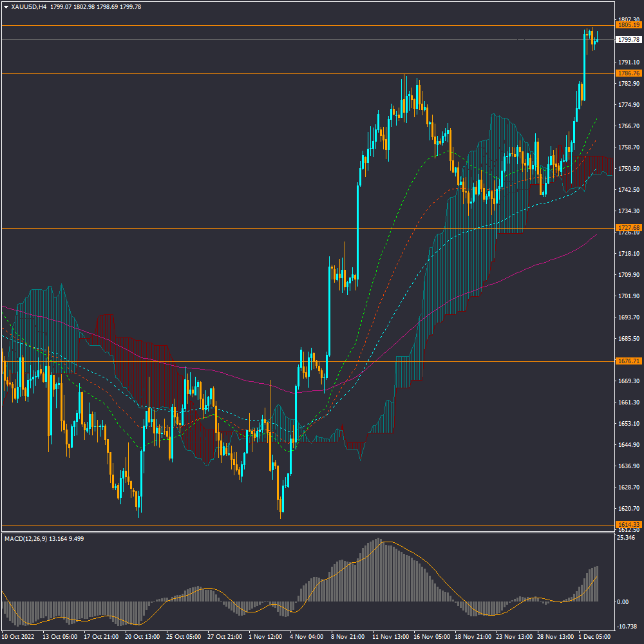
Task: Click the 10 Oct 2022 date label
Action: [19, 637]
